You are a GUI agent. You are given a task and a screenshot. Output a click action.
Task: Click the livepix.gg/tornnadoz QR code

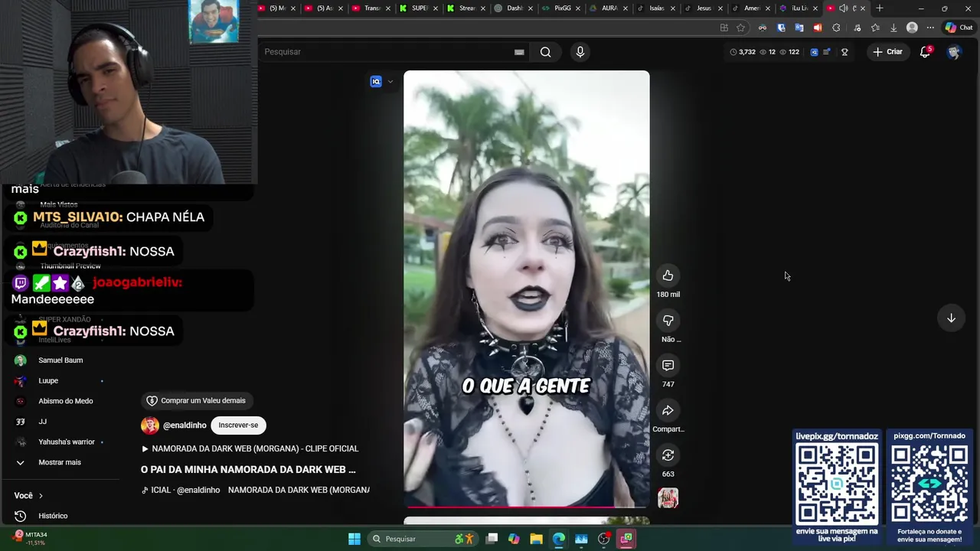pos(837,484)
